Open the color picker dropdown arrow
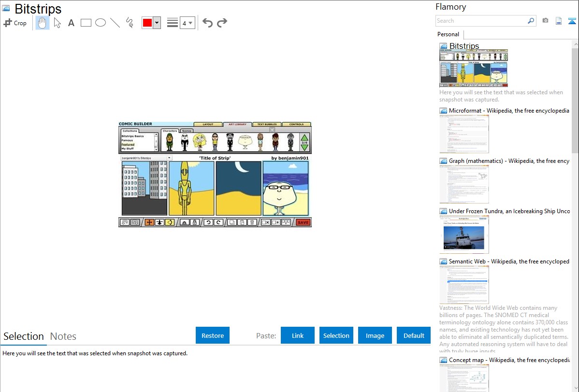This screenshot has width=579, height=392. click(x=157, y=23)
